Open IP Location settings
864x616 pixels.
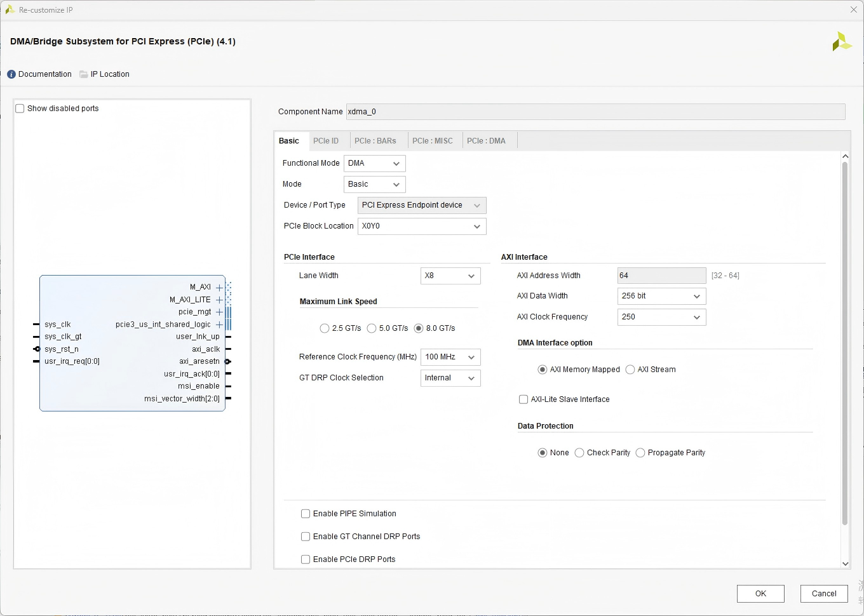pos(104,74)
